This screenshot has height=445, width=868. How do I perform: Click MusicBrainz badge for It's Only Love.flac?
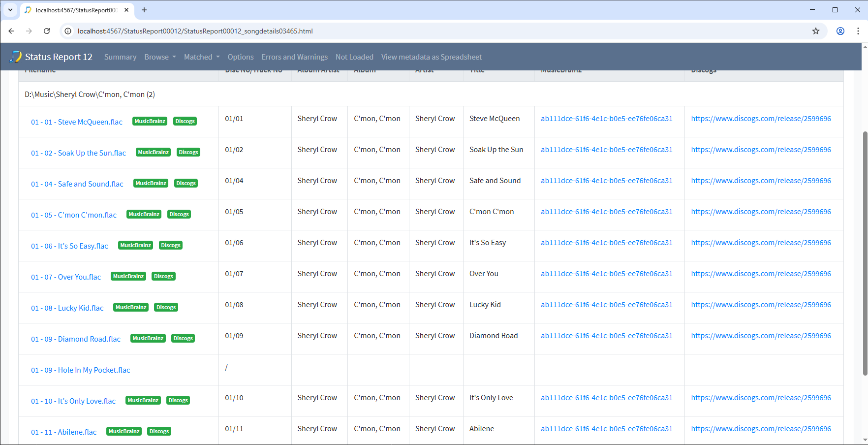click(x=143, y=400)
